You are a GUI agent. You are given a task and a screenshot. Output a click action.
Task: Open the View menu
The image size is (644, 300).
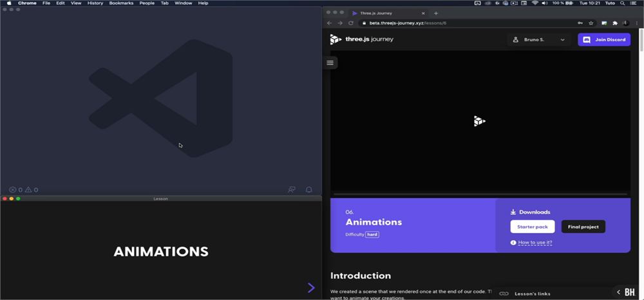click(76, 3)
